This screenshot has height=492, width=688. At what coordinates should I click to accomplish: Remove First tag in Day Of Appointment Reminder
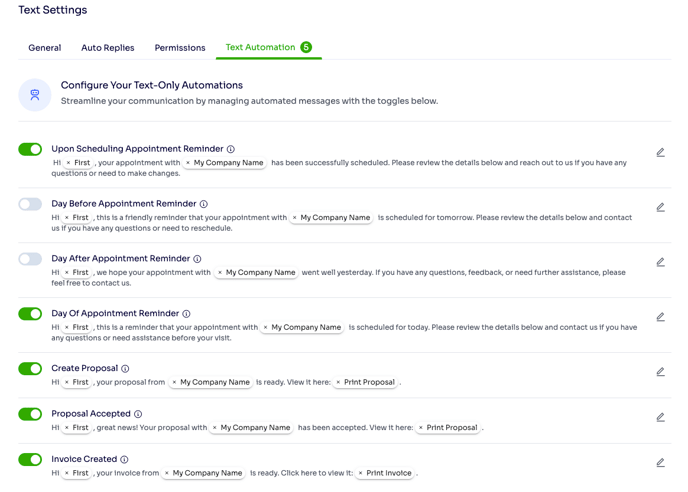67,327
